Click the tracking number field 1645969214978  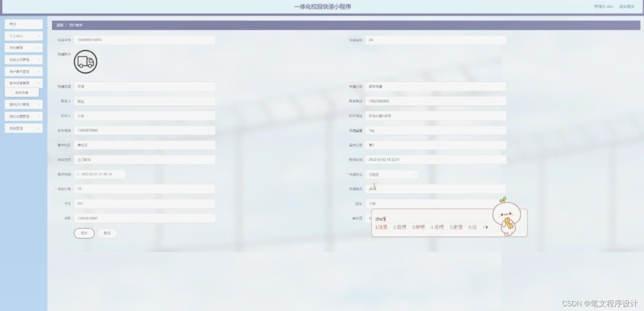click(x=144, y=40)
